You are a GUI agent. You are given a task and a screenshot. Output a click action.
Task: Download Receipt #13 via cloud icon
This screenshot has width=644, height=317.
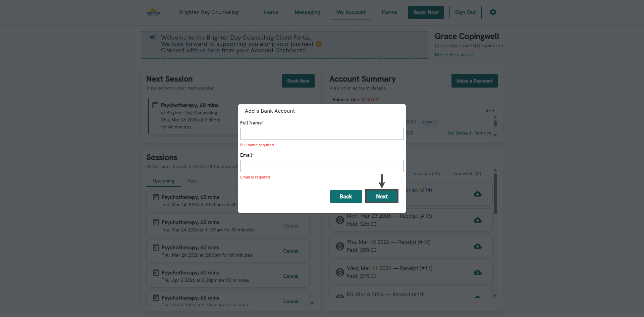[x=477, y=220]
